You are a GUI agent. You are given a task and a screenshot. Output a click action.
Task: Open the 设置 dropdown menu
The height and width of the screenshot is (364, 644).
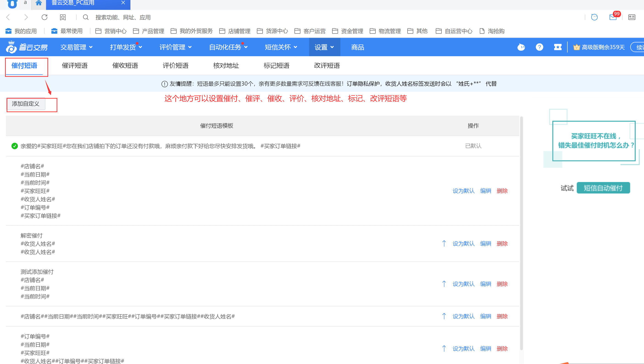pos(324,47)
